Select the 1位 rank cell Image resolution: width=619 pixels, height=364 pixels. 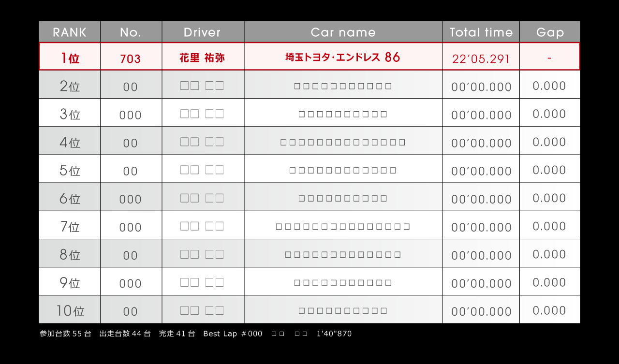70,57
